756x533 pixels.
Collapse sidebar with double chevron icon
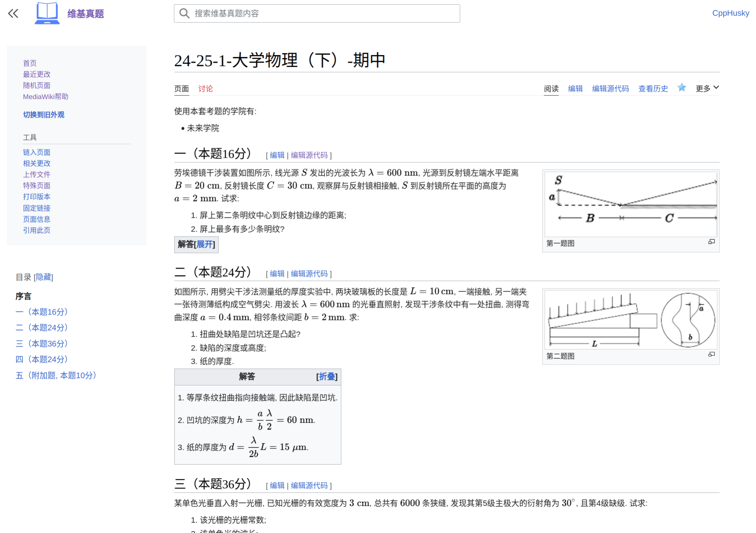pos(13,14)
